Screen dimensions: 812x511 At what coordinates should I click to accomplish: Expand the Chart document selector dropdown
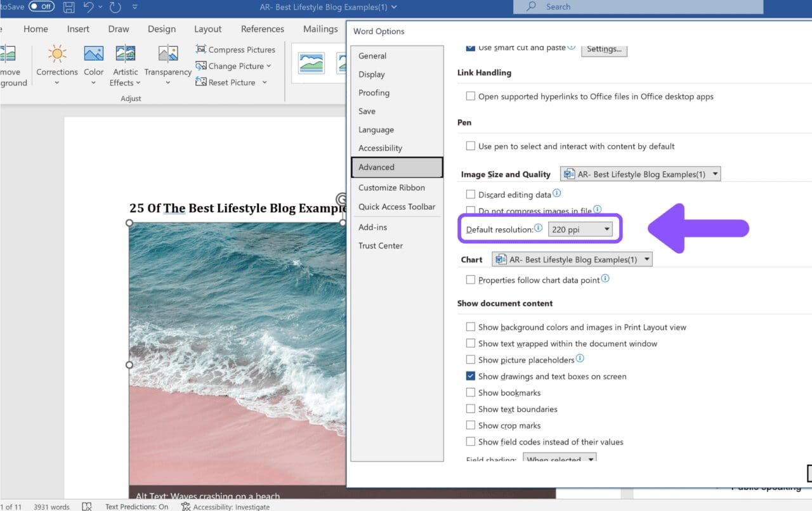coord(645,259)
